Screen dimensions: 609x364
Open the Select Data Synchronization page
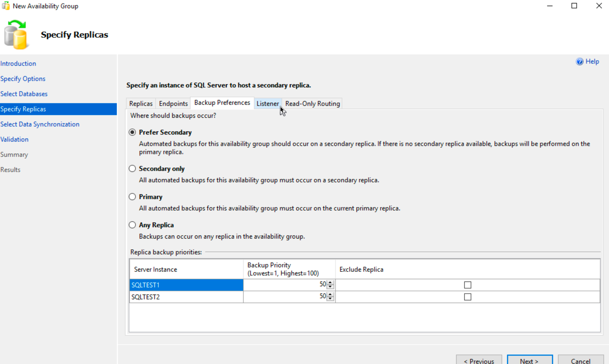pyautogui.click(x=40, y=124)
